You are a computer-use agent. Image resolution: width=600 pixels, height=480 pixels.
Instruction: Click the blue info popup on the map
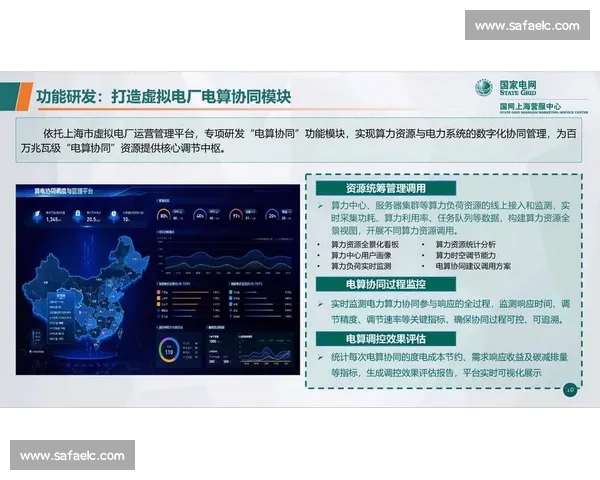(61, 317)
